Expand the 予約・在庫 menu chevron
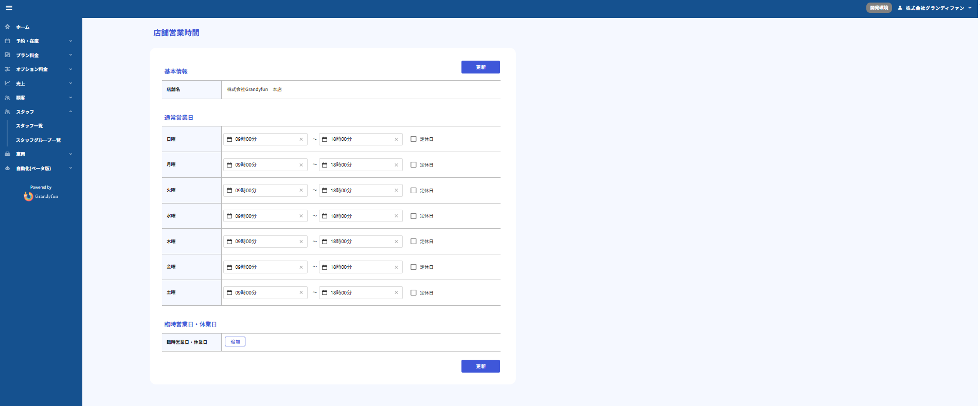The height and width of the screenshot is (406, 980). (x=70, y=41)
